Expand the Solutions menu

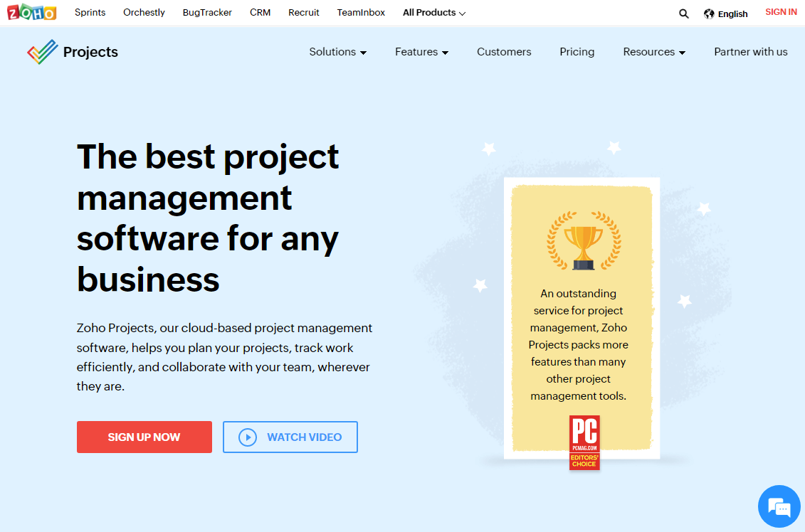338,52
